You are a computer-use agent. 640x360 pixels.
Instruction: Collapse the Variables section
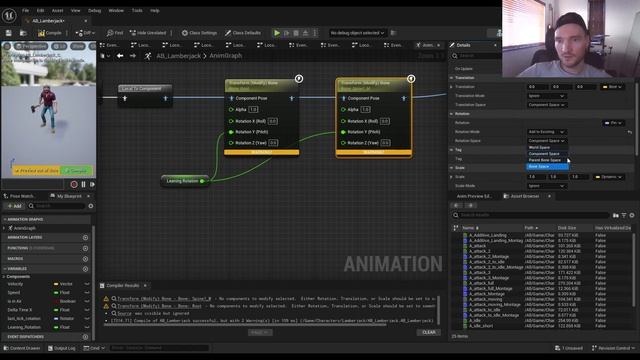pyautogui.click(x=5, y=269)
